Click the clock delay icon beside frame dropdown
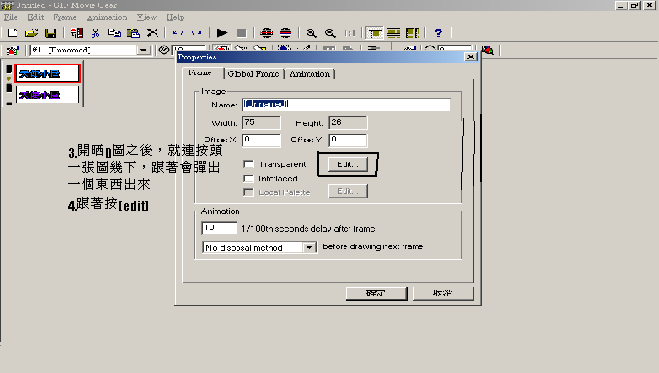 pyautogui.click(x=163, y=50)
